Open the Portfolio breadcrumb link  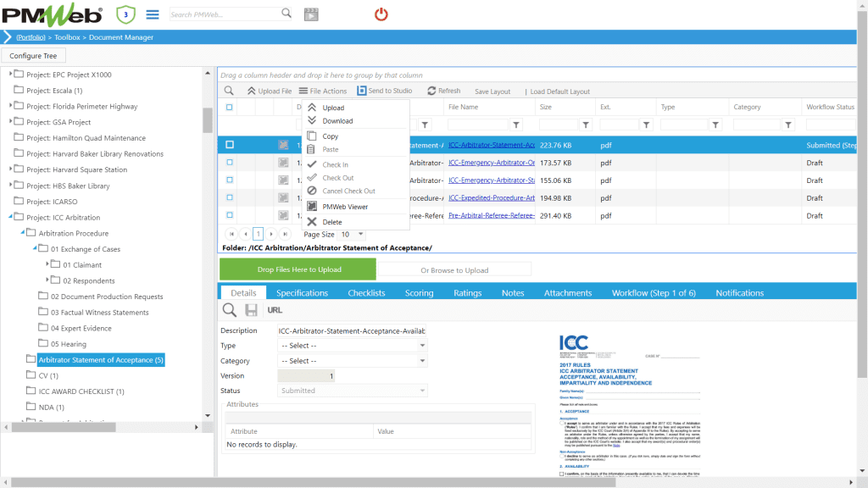[x=31, y=37]
